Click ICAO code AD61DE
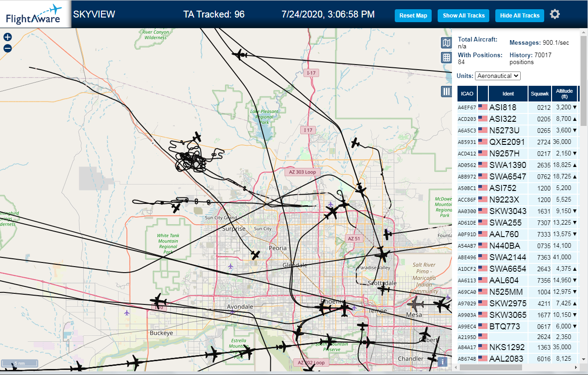Screen dimensions: 588x375 pos(467,223)
